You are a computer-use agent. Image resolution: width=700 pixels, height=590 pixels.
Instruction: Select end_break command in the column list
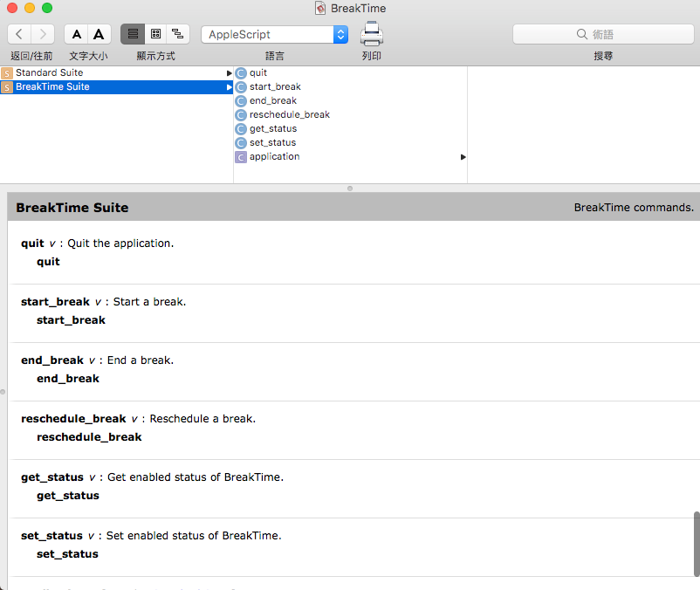[351, 100]
